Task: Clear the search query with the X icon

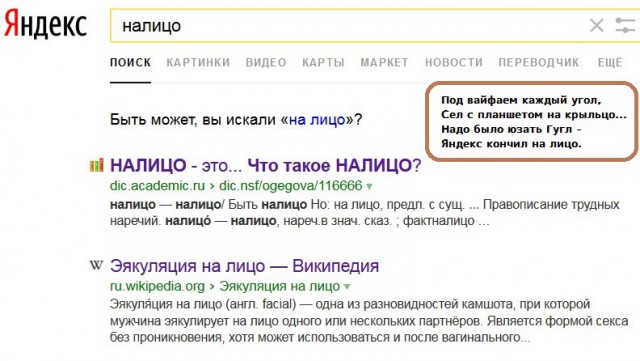Action: (x=597, y=25)
